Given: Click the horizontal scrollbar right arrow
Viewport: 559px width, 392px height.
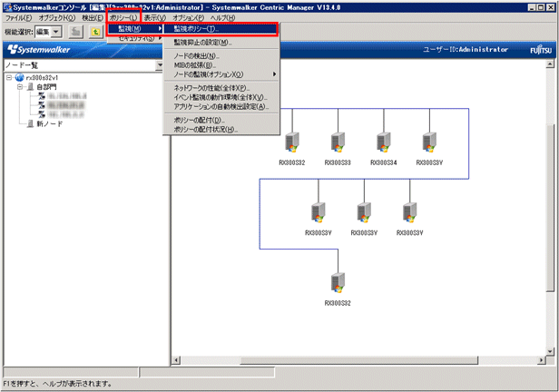Looking at the screenshot, I should point(542,360).
